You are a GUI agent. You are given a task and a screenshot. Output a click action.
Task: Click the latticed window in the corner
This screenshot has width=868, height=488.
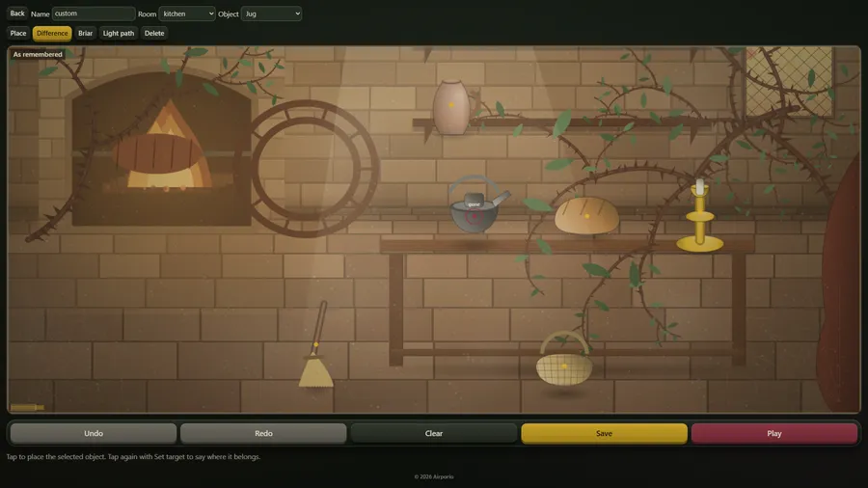789,82
